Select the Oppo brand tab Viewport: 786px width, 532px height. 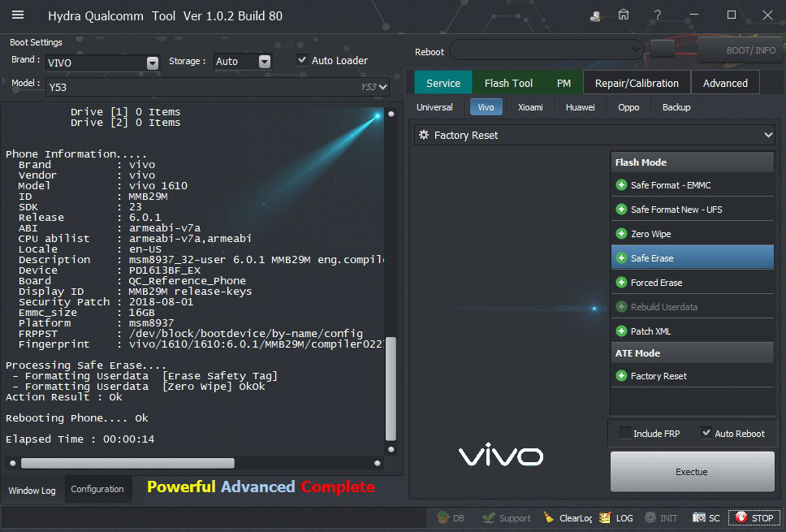(x=628, y=107)
